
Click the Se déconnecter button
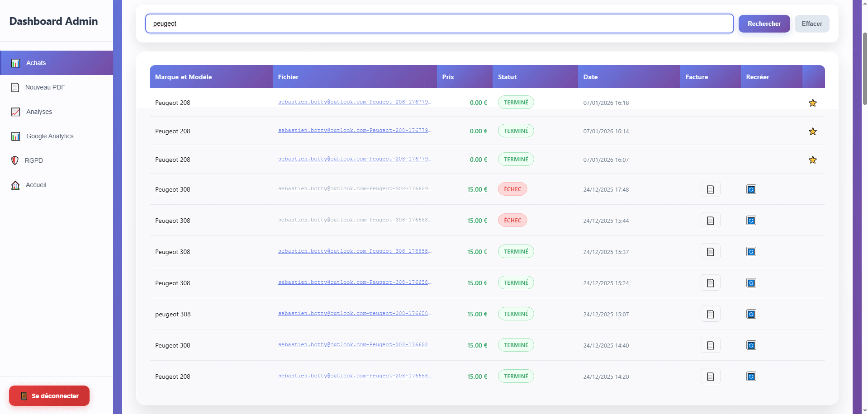49,396
